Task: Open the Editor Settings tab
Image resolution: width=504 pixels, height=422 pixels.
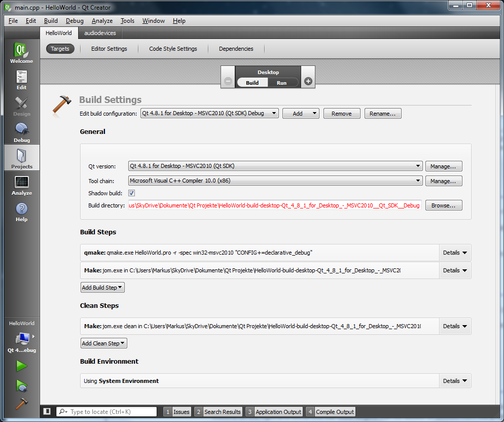Action: [x=109, y=49]
